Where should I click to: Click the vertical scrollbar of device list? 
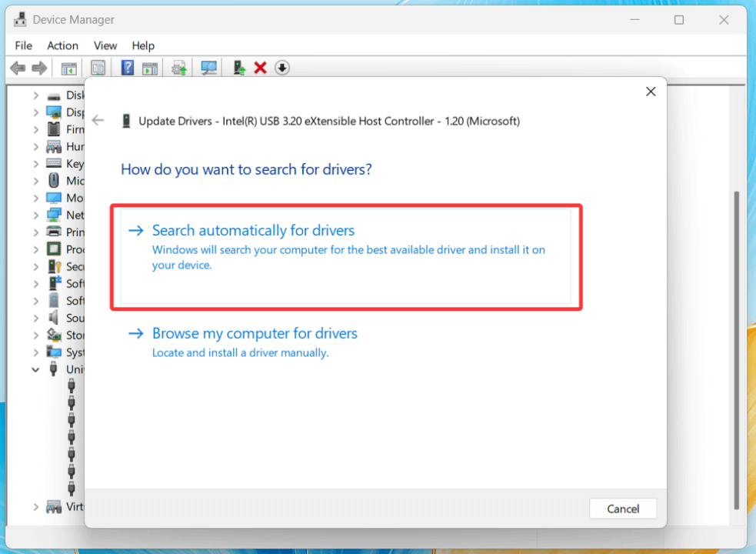pyautogui.click(x=737, y=346)
